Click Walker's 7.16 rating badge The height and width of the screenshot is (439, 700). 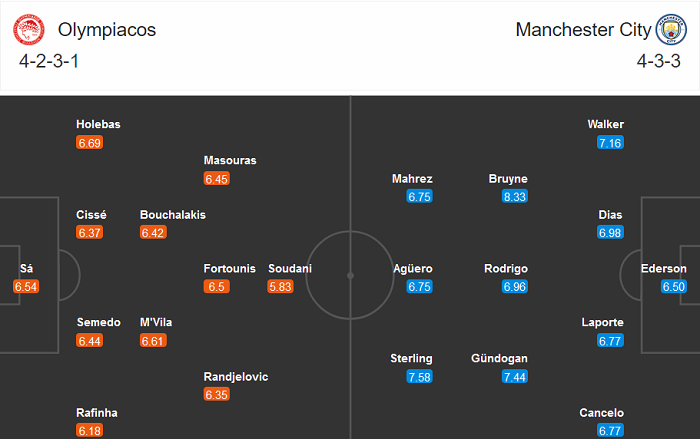click(x=610, y=143)
